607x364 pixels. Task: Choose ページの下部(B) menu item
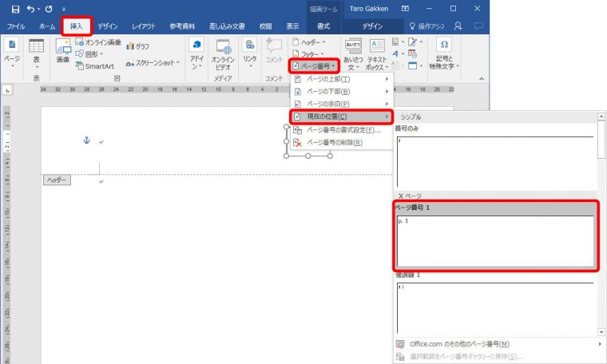pos(342,92)
